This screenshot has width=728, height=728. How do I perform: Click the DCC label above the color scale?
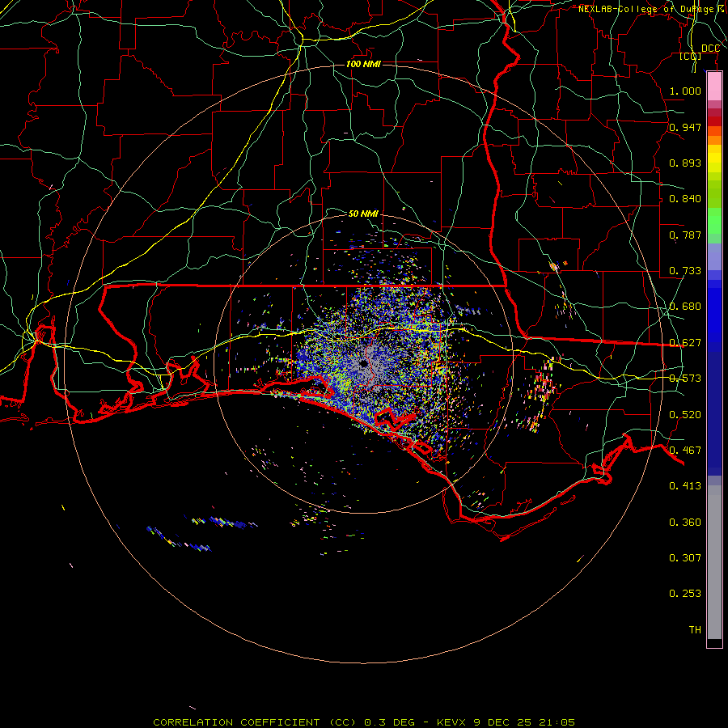point(710,49)
